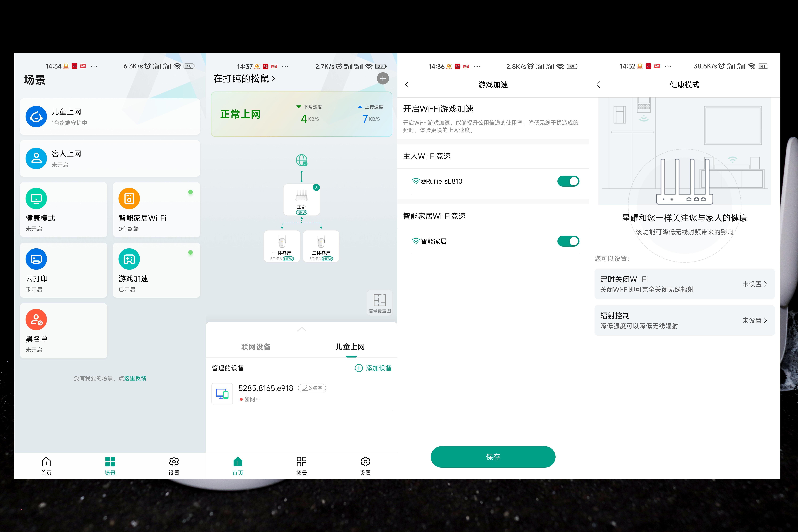Toggle the 智能家居 Wi-Fi racing switch
The width and height of the screenshot is (798, 532).
click(x=568, y=241)
